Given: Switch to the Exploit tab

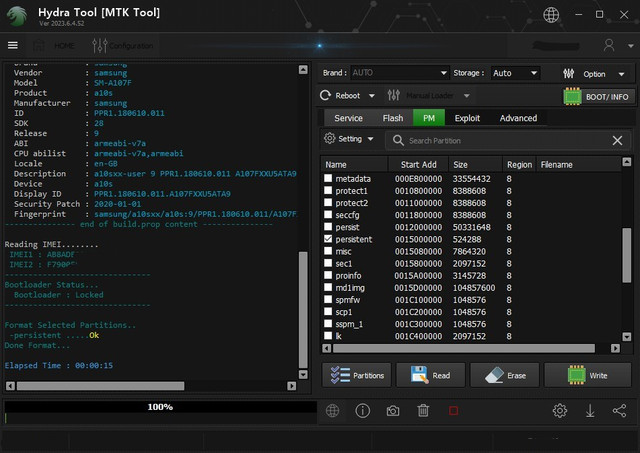Looking at the screenshot, I should click(467, 118).
